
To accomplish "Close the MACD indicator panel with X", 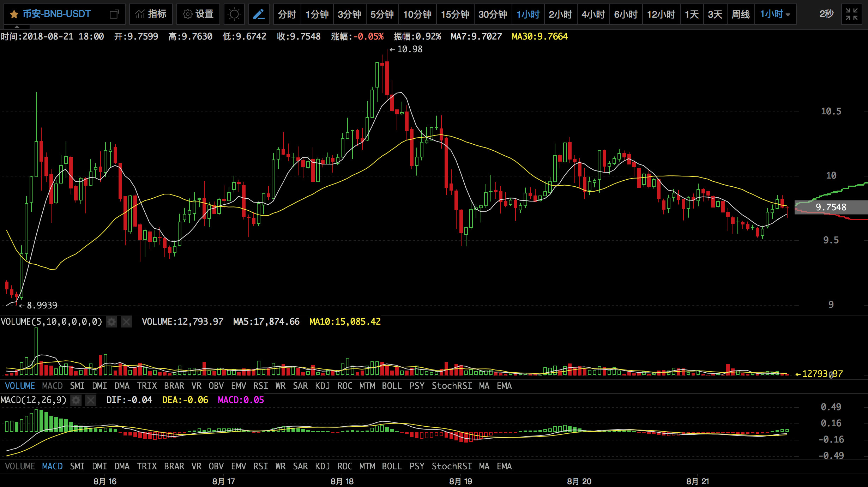I will [91, 400].
